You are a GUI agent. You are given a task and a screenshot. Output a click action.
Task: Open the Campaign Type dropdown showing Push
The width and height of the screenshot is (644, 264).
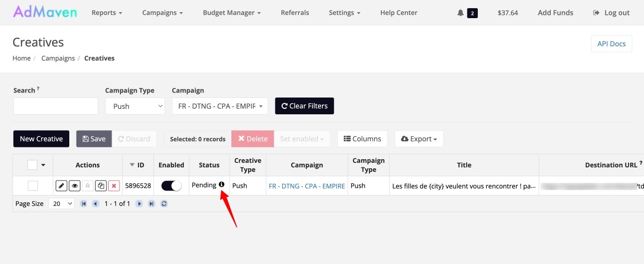click(x=135, y=106)
